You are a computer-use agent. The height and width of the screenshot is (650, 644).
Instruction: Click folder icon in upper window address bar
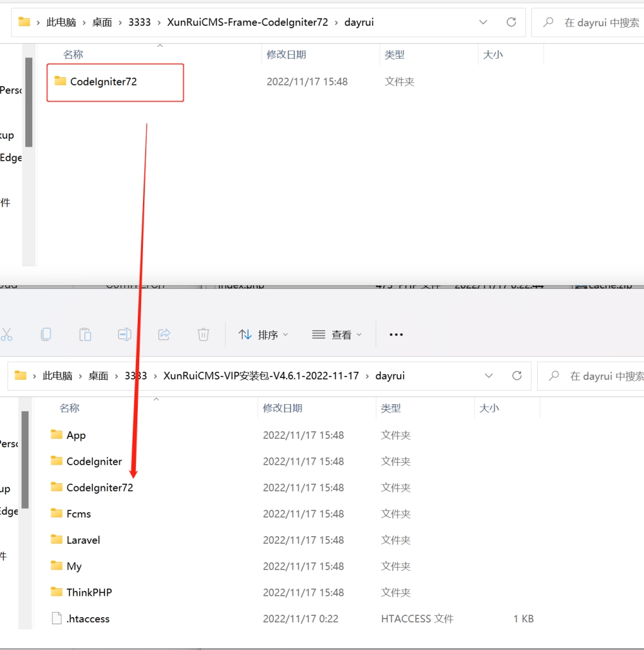pos(24,21)
